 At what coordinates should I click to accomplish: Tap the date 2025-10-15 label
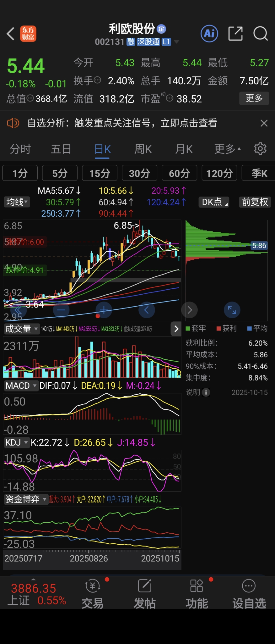(250, 392)
